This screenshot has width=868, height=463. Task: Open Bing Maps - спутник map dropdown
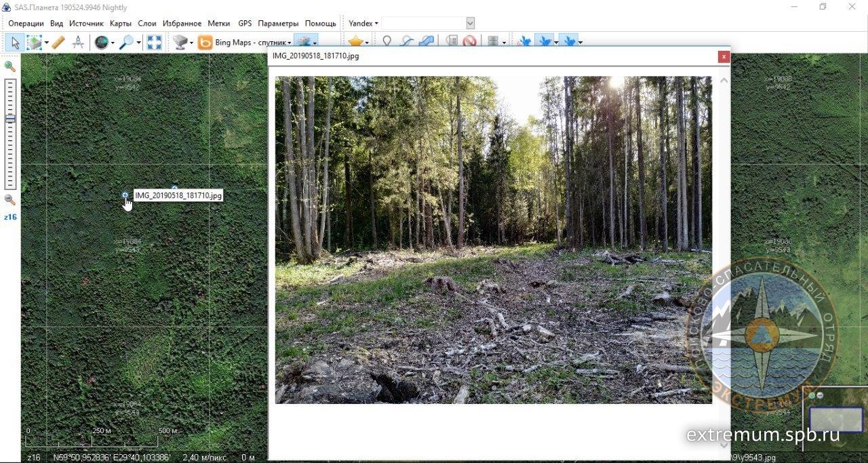click(252, 43)
